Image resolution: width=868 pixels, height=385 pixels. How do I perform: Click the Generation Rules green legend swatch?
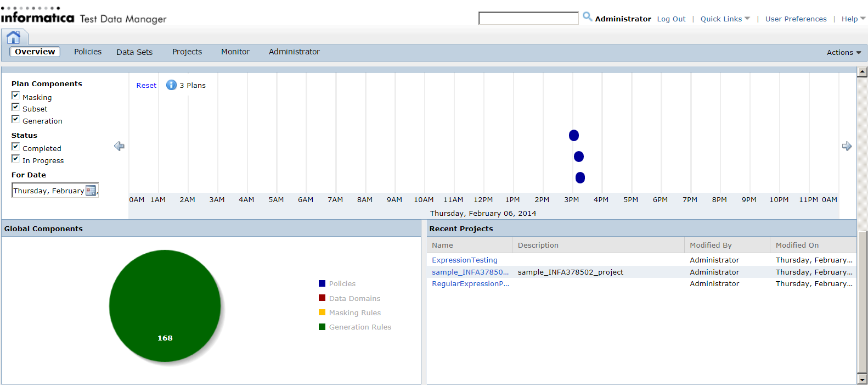point(322,327)
